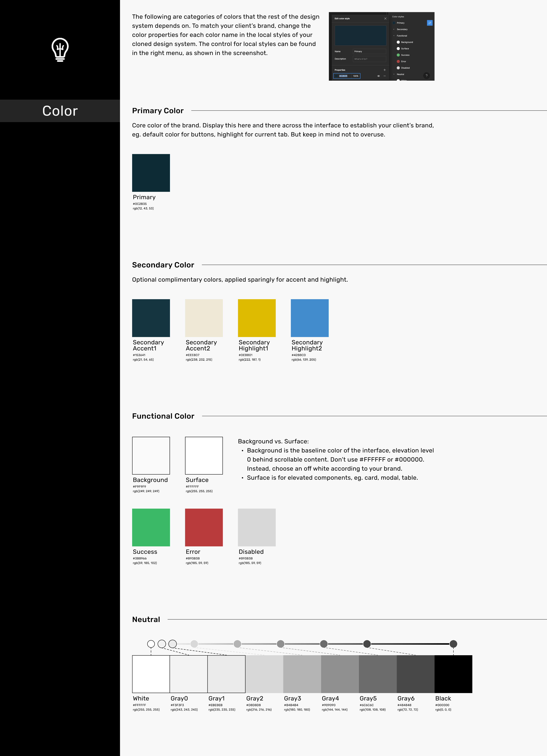Click the edit style sliders icon
Screen dimensions: 547x756
coord(429,23)
